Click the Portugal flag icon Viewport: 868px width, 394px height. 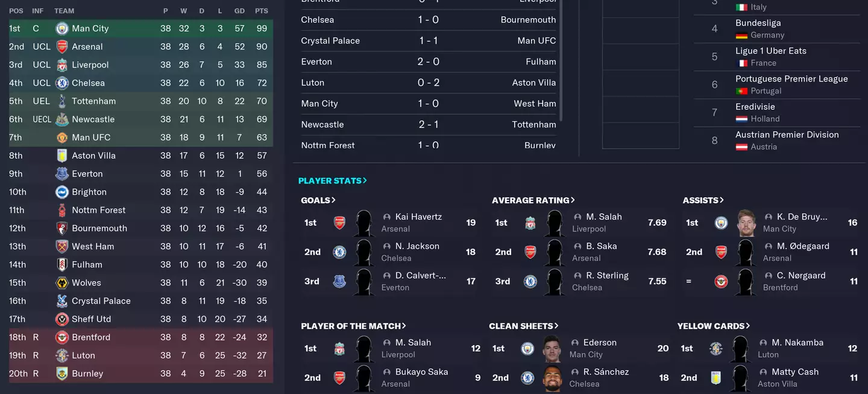(741, 91)
